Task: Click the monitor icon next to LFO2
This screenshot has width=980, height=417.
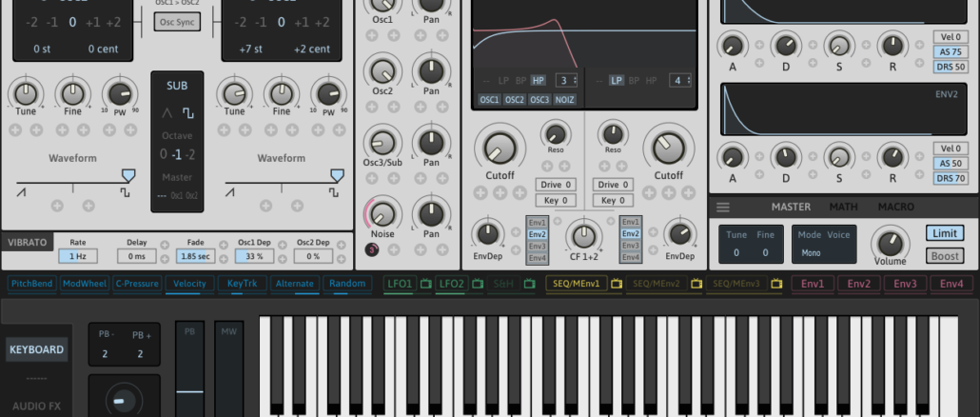Action: (x=478, y=284)
